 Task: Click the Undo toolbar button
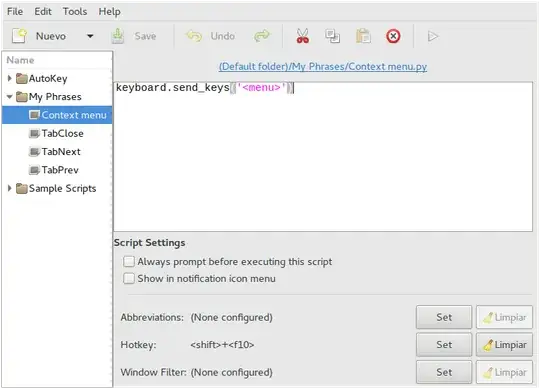(x=210, y=36)
